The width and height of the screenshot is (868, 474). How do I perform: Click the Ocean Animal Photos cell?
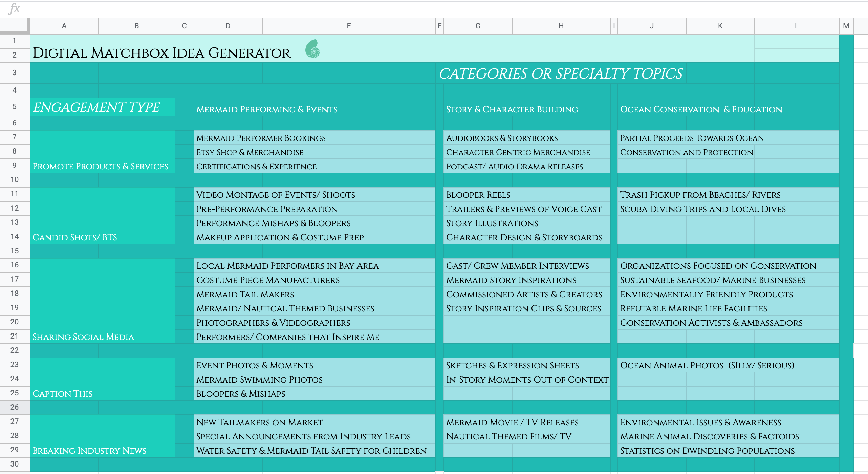[728, 365]
